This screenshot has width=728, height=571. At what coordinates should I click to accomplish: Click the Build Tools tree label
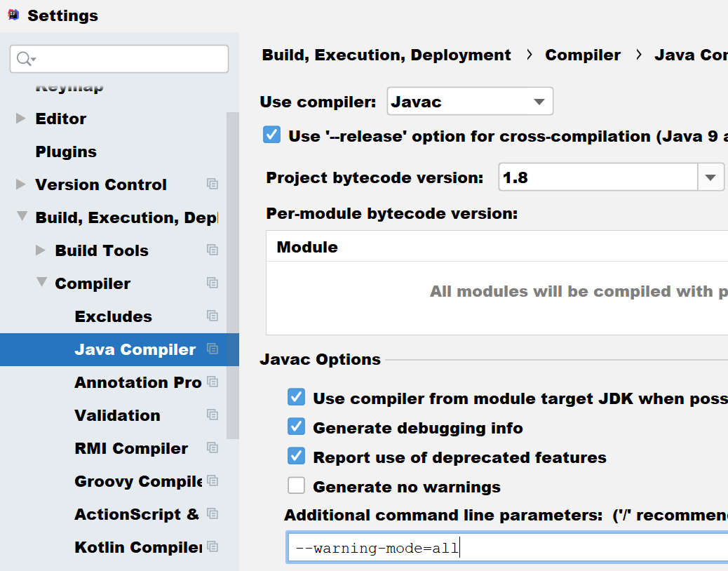(x=102, y=250)
